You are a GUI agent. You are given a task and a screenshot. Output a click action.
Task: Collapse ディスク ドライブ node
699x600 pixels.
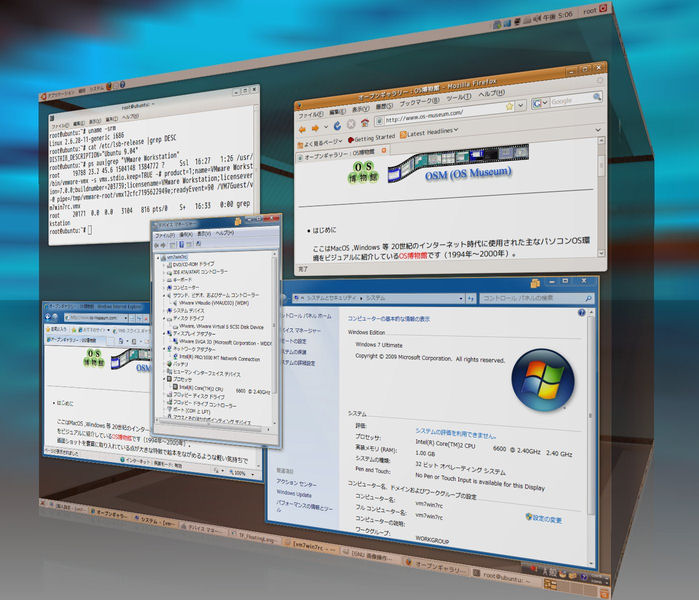coord(164,319)
